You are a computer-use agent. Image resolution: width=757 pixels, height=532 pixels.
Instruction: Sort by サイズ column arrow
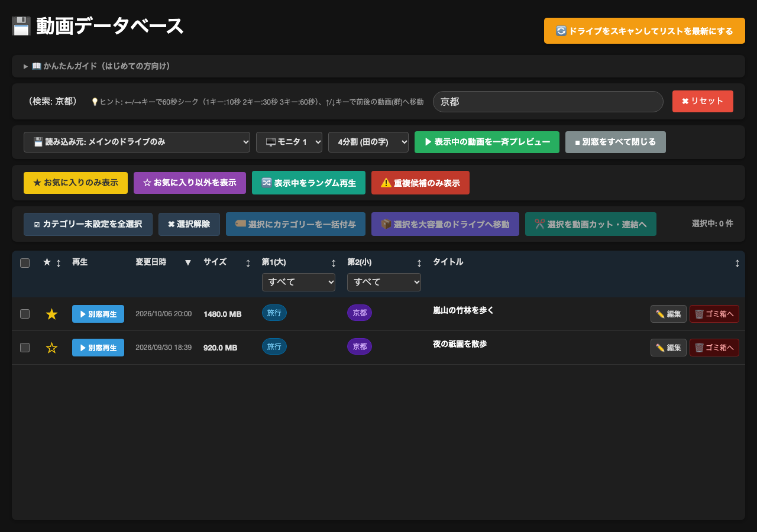(x=248, y=262)
